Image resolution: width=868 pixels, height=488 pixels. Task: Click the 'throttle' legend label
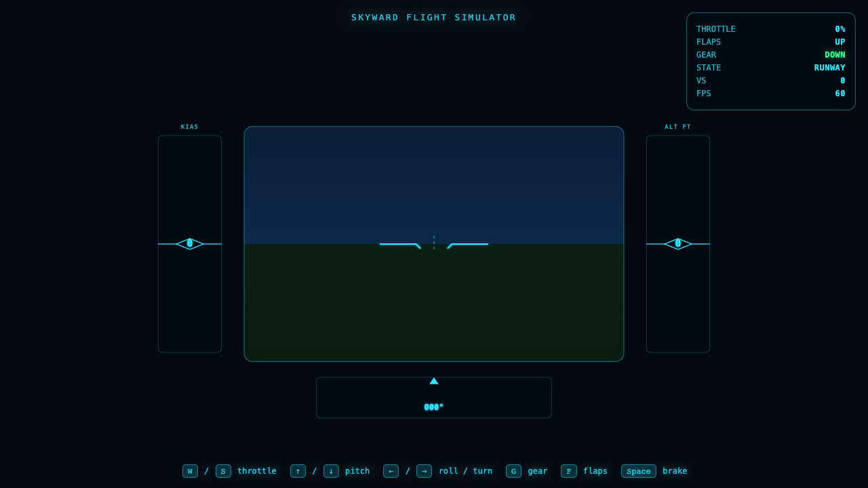pyautogui.click(x=257, y=471)
